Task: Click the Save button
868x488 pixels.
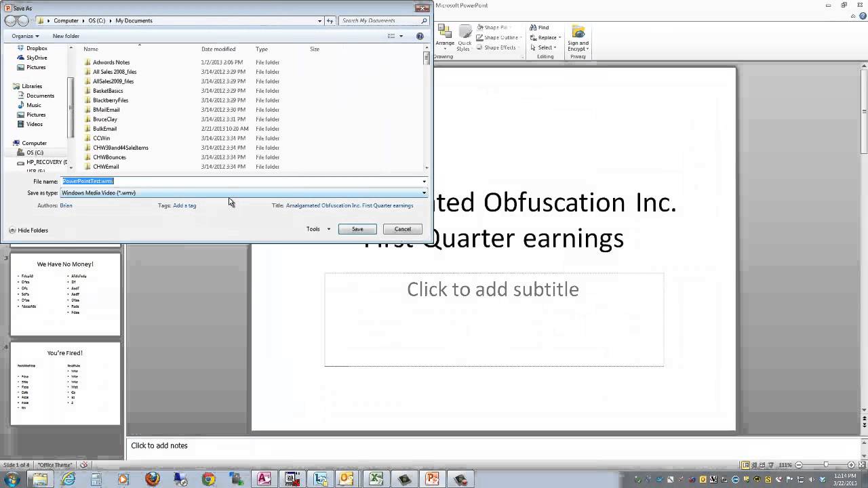Action: pyautogui.click(x=357, y=229)
